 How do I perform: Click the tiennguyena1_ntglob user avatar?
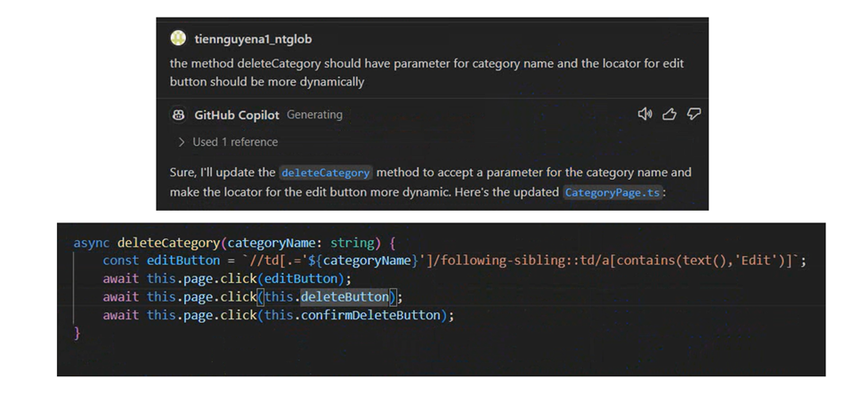point(179,38)
